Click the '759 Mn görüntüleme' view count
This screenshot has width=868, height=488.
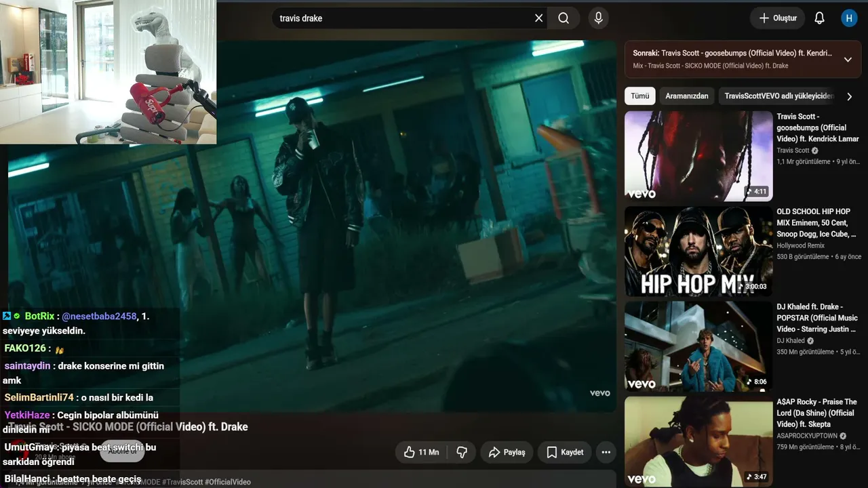pos(806,447)
